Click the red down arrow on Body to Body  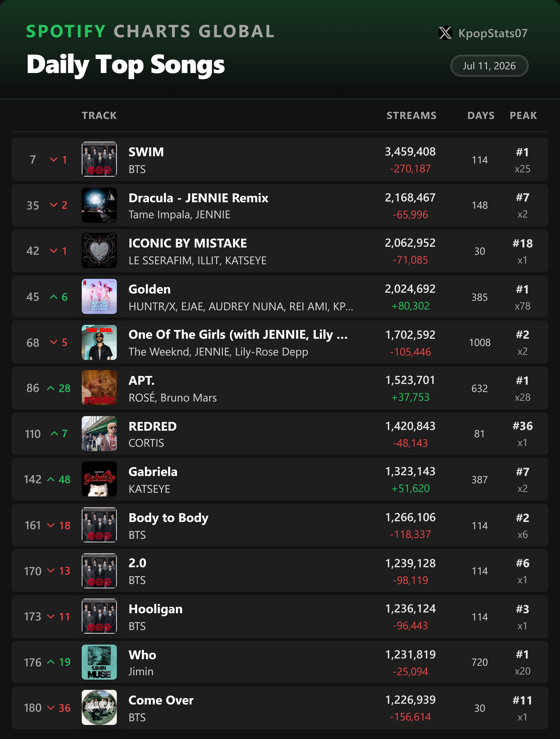point(51,525)
